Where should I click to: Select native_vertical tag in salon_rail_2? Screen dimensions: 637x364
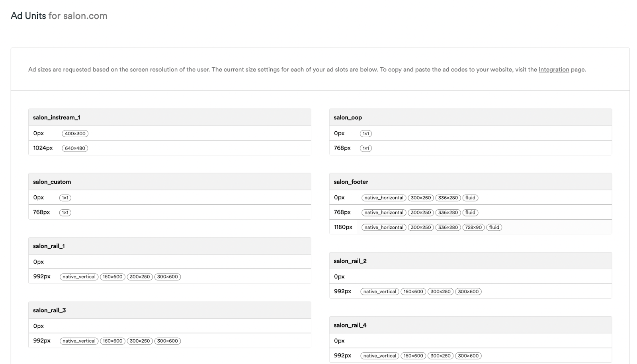tap(380, 292)
